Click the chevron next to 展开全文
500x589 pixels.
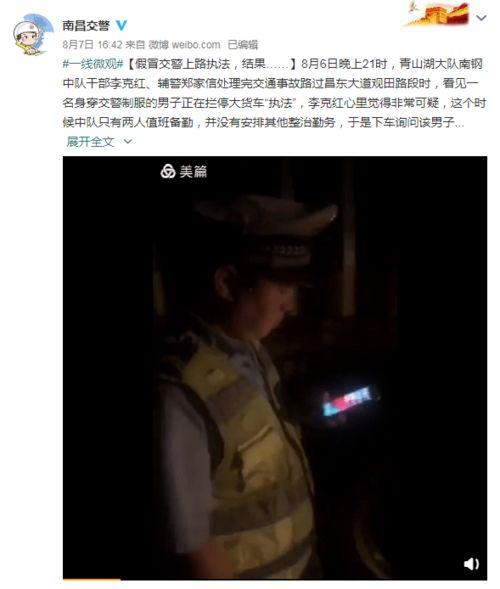128,142
